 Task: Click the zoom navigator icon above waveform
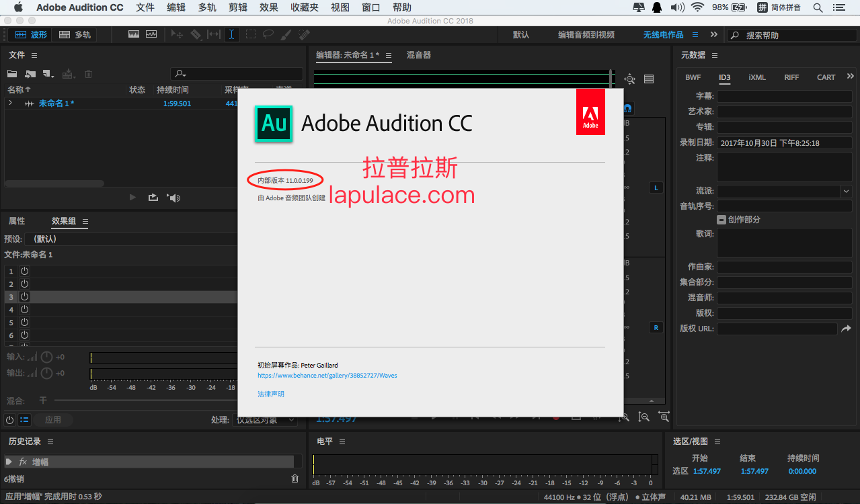(630, 79)
